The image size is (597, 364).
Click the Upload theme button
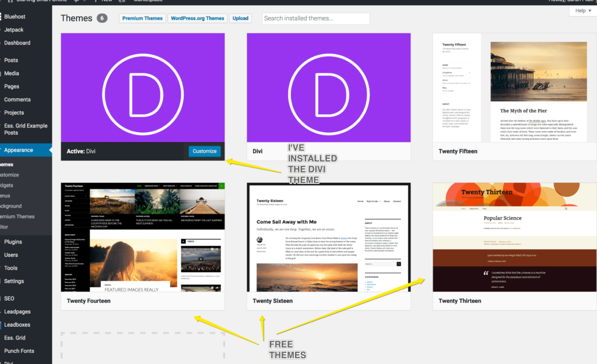(x=240, y=18)
